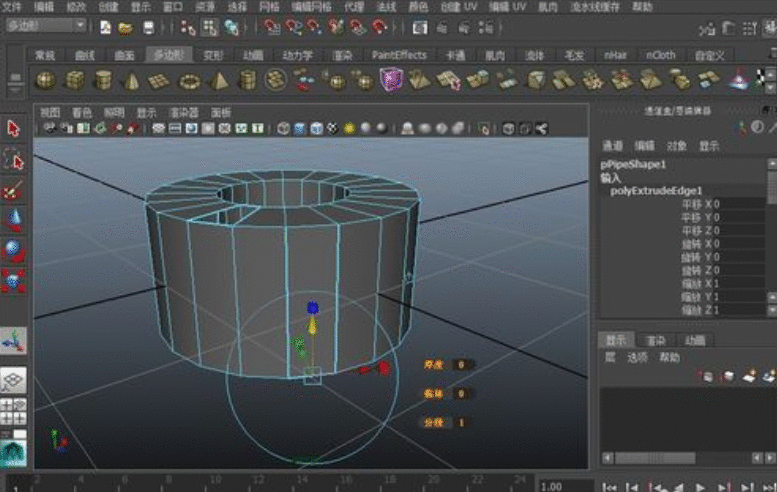This screenshot has height=492, width=777.
Task: Activate the Lasso select tool
Action: coord(13,159)
